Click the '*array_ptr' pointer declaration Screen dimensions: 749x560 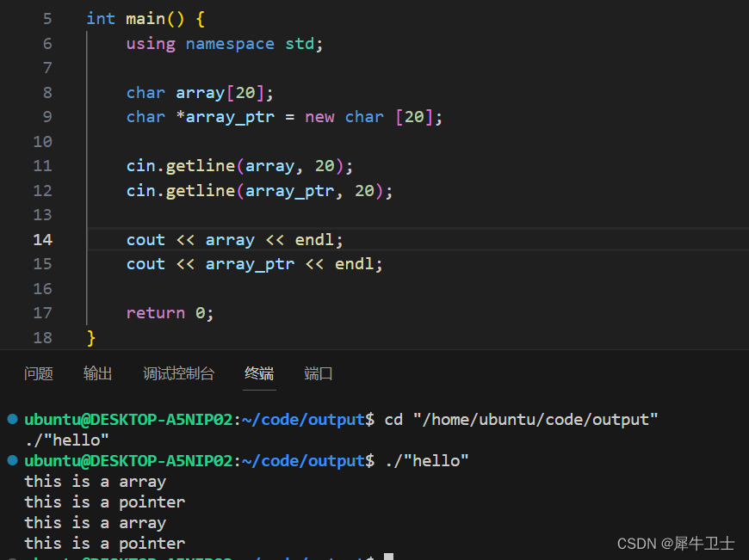point(225,117)
